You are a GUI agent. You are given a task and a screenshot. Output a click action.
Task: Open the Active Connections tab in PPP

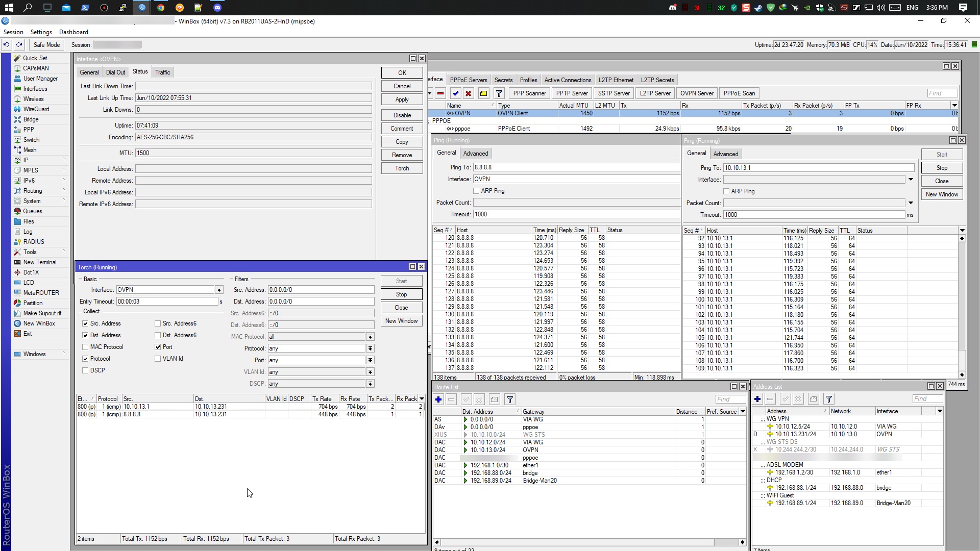point(568,80)
